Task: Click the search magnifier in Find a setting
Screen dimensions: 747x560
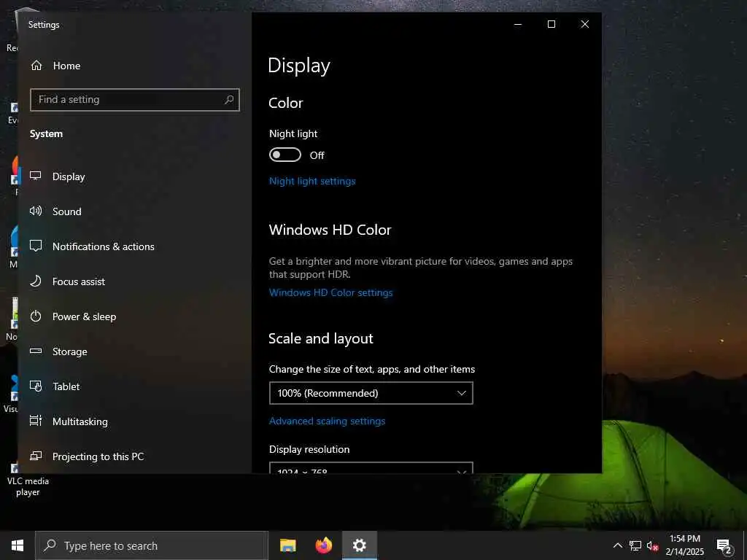Action: pos(229,99)
